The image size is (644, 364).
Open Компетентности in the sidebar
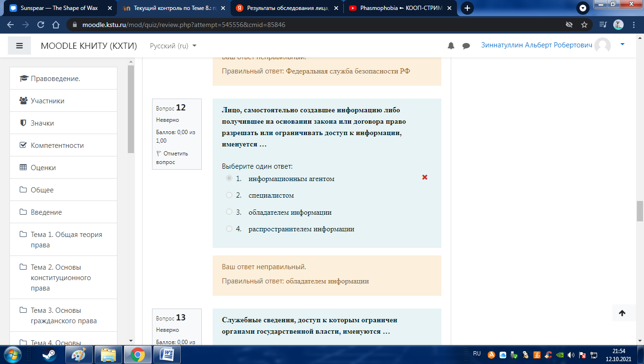(x=63, y=145)
